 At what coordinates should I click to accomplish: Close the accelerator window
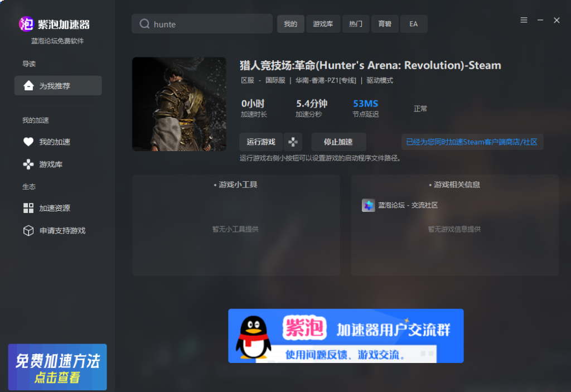pyautogui.click(x=557, y=21)
